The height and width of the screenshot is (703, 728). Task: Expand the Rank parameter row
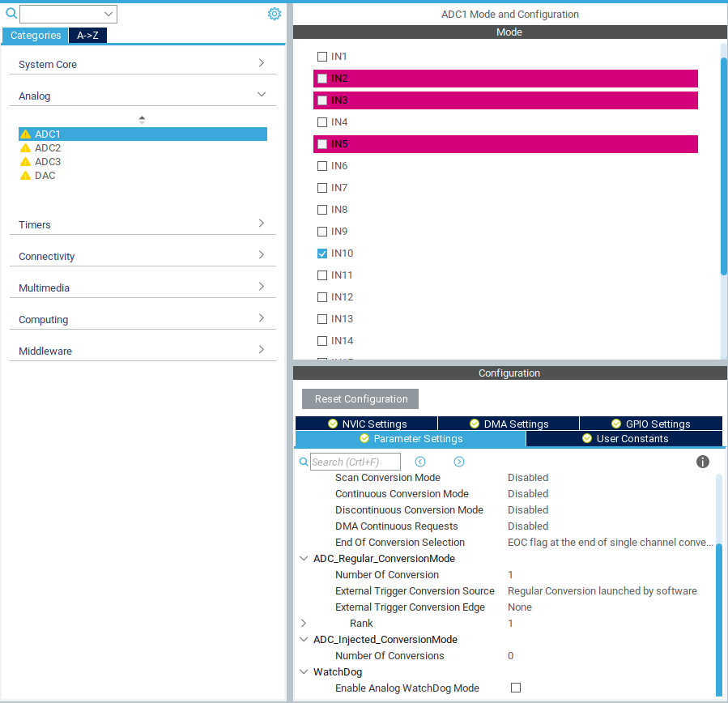304,623
